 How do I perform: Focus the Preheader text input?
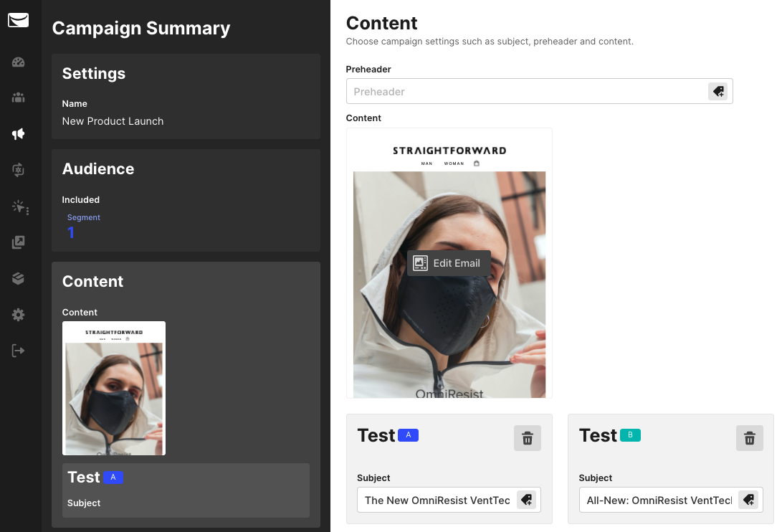(527, 92)
